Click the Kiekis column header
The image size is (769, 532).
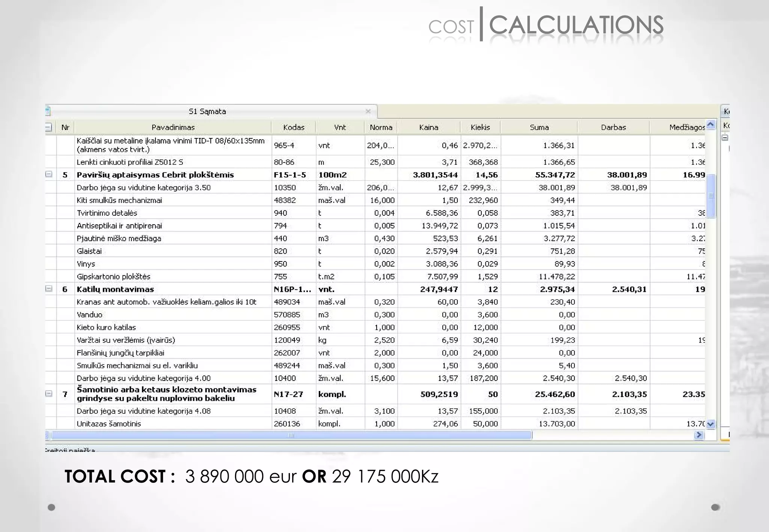pyautogui.click(x=481, y=128)
